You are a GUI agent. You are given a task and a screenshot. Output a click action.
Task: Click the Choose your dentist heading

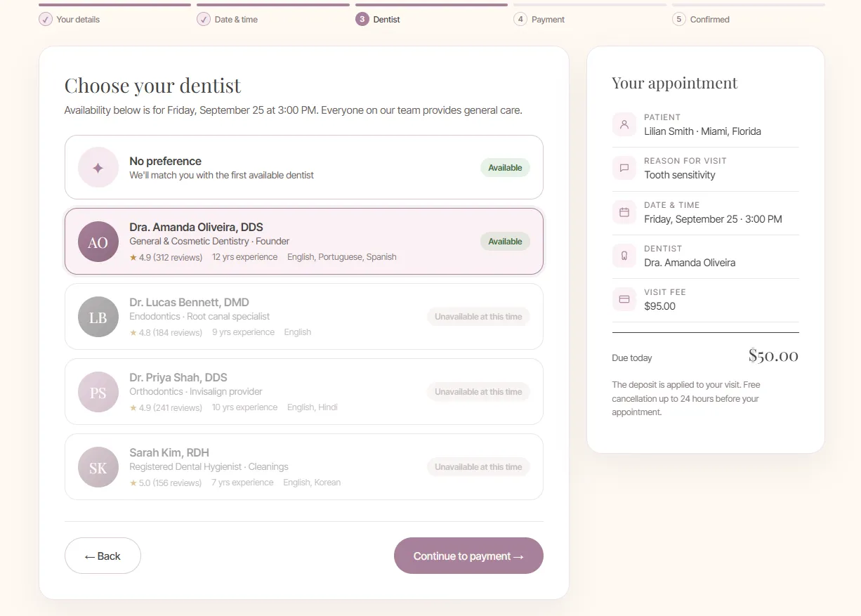pyautogui.click(x=152, y=86)
